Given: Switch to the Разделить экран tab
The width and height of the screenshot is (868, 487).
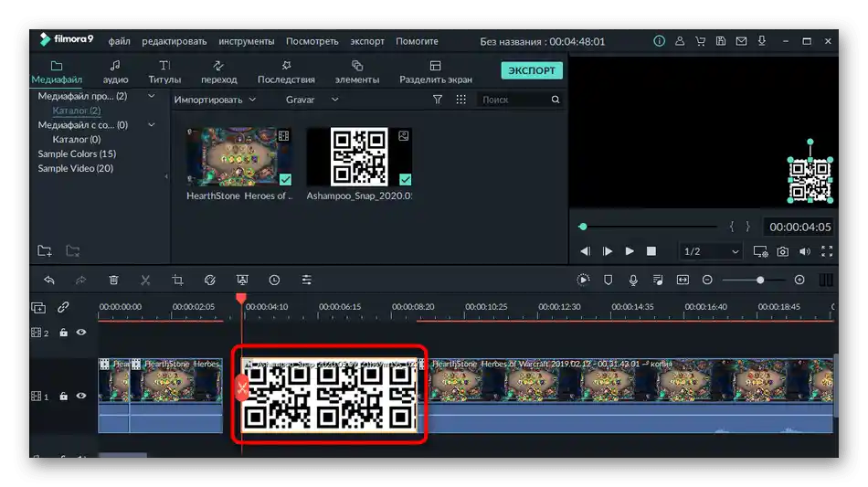Looking at the screenshot, I should click(436, 72).
